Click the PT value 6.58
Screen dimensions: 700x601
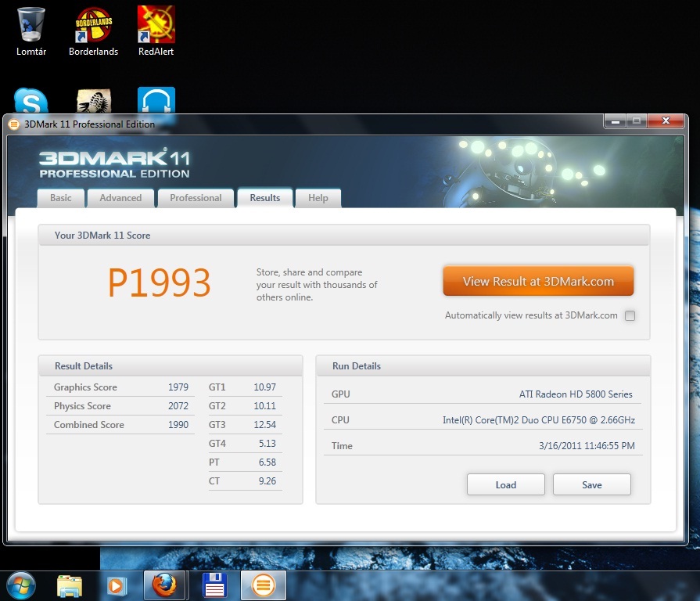[x=267, y=462]
